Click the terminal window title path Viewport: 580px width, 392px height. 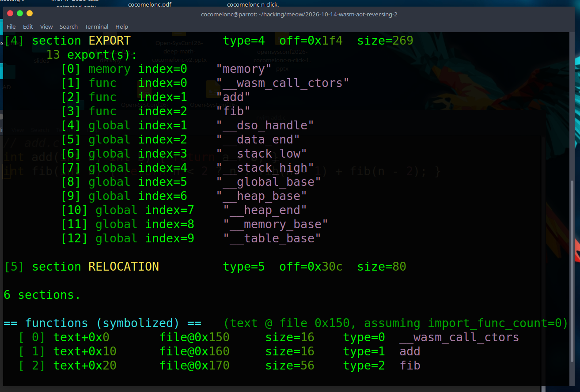pos(299,14)
